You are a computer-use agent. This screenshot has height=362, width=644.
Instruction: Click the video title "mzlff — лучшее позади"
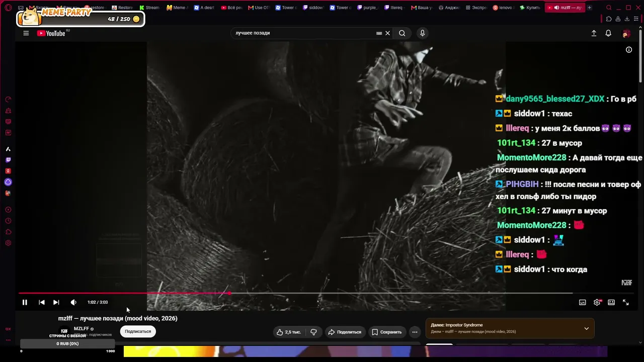point(118,318)
